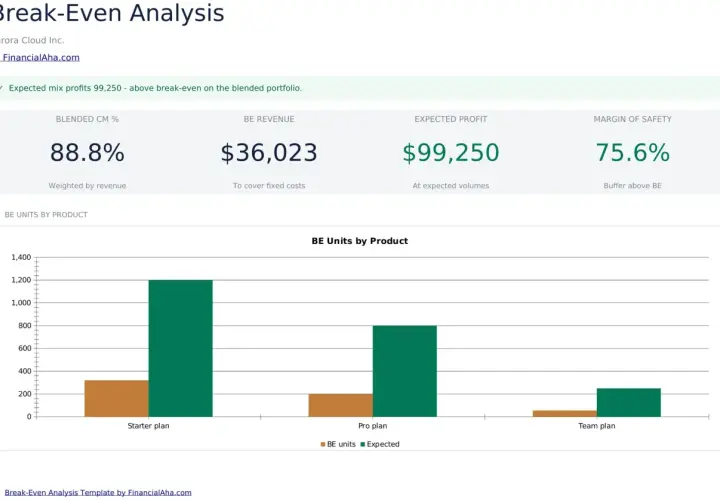This screenshot has height=500, width=720.
Task: Select the $36,023 value
Action: (269, 152)
